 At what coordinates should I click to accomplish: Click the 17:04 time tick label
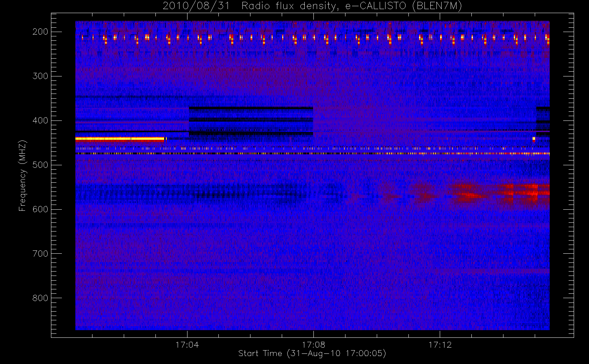[x=187, y=345]
